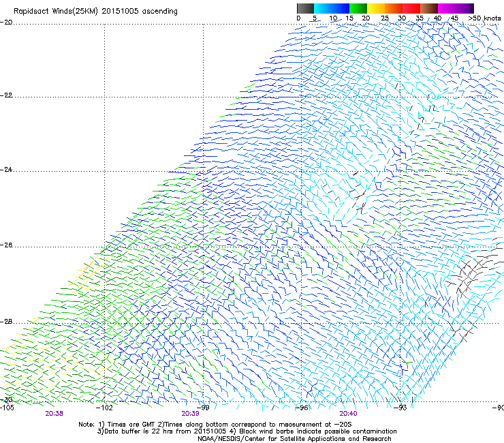
Task: Click the longitude label -96
Action: [x=302, y=408]
